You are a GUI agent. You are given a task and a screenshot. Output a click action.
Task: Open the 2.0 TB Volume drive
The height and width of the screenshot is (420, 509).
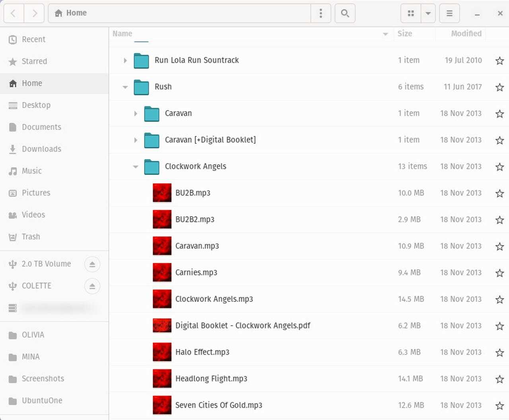coord(46,264)
